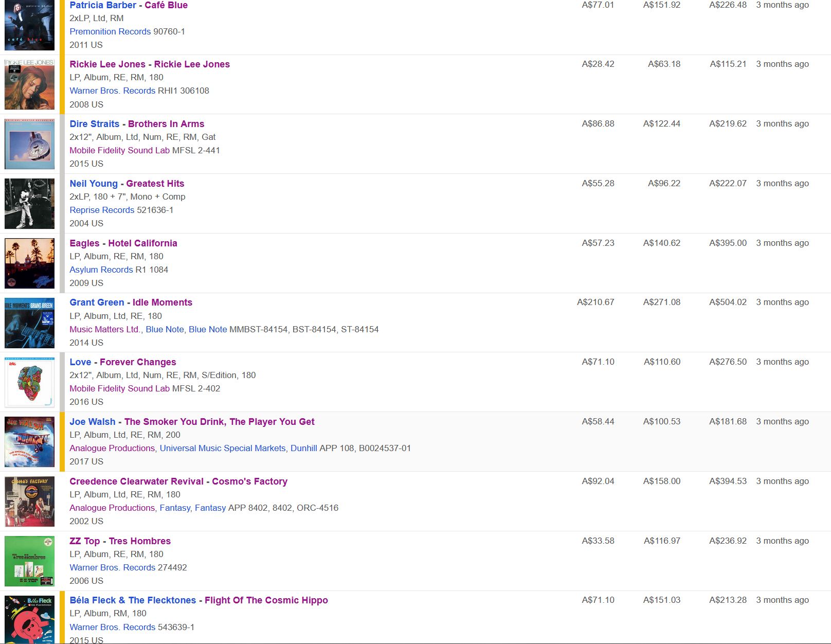Open the Brothers In Arms cover image

pos(29,144)
